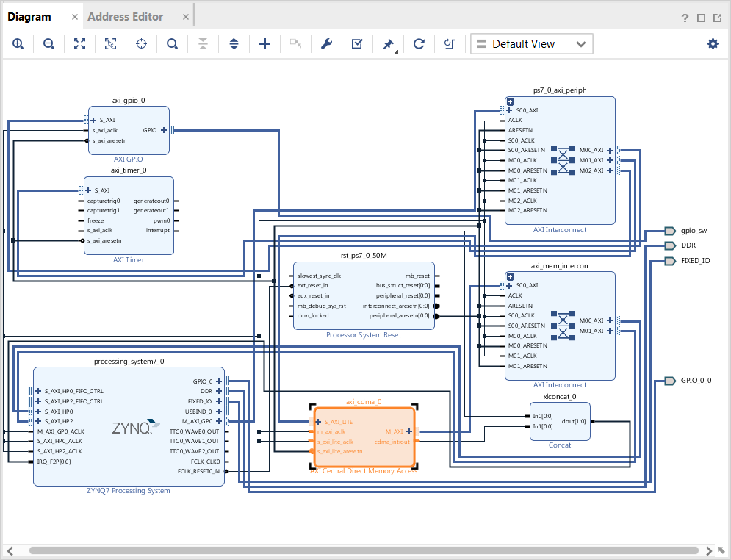This screenshot has height=560, width=731.
Task: Click the Add IP plus icon
Action: tap(265, 44)
